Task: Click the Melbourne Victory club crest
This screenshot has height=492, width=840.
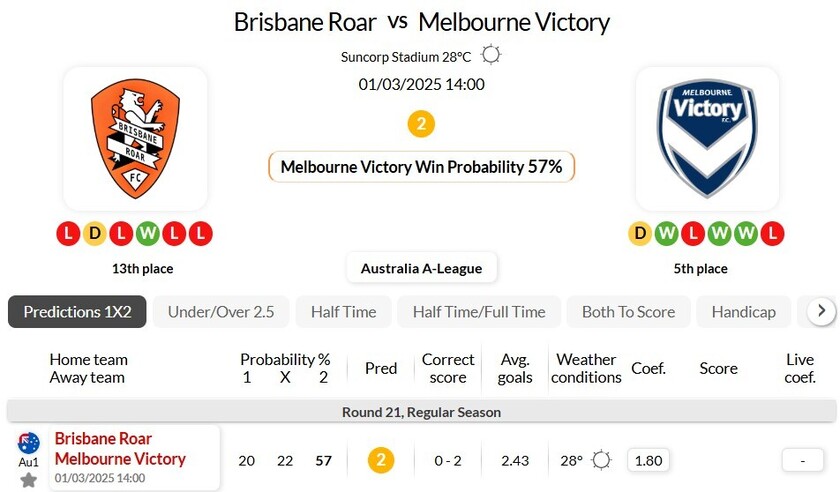Action: point(706,138)
